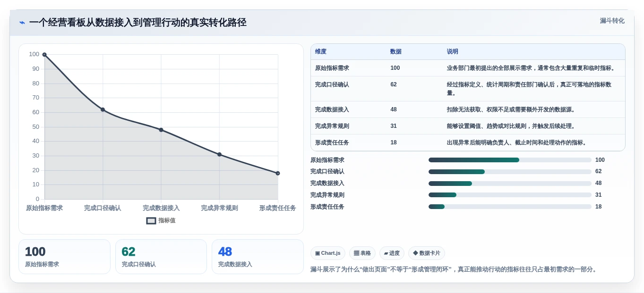Click table cell 完成口径确认 in the table
Viewport: 644px width, 293px height.
point(332,84)
